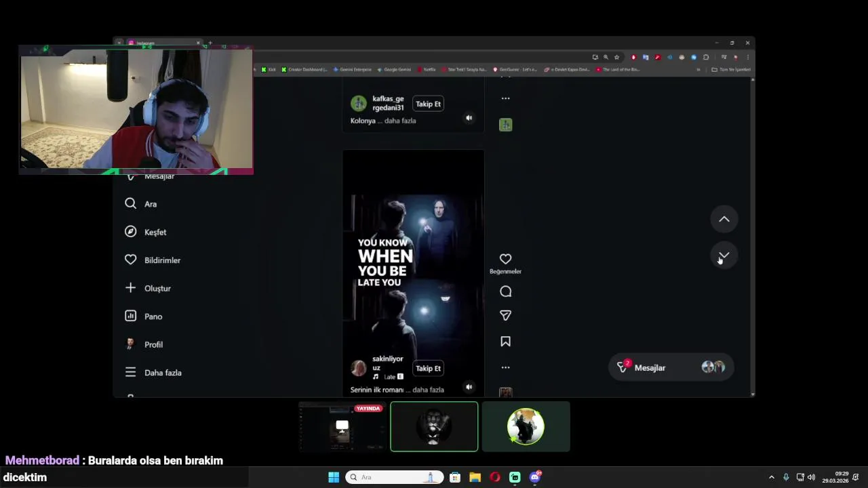The height and width of the screenshot is (488, 868).
Task: Open the browser extensions puzzle icon
Action: [x=706, y=57]
